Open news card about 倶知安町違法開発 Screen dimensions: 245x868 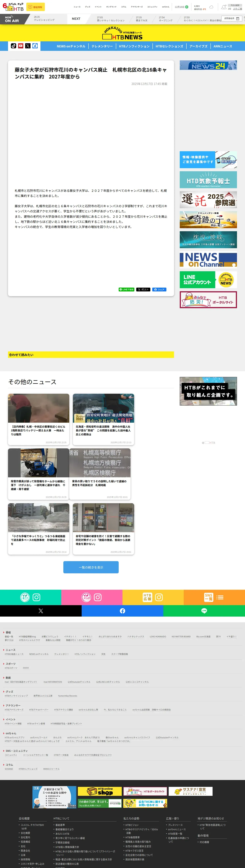[103, 420]
